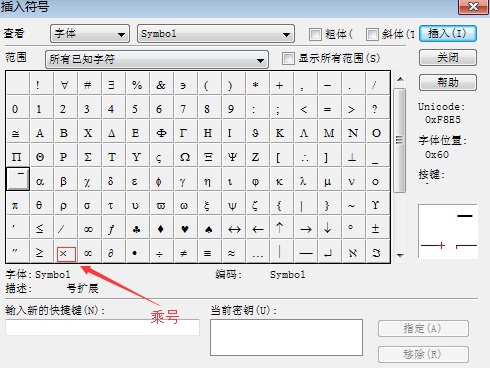Image resolution: width=490 pixels, height=368 pixels.
Task: Click the symbol grid scroll down arrow
Action: coord(400,256)
